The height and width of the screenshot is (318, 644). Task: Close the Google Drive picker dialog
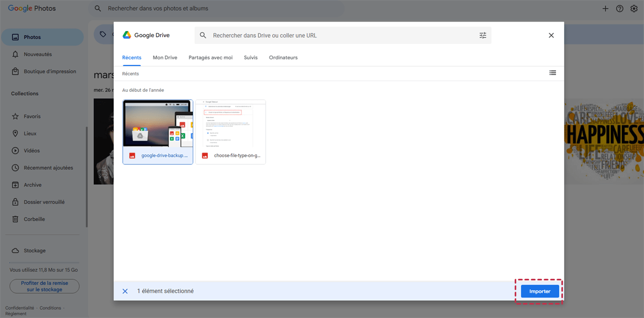click(551, 35)
